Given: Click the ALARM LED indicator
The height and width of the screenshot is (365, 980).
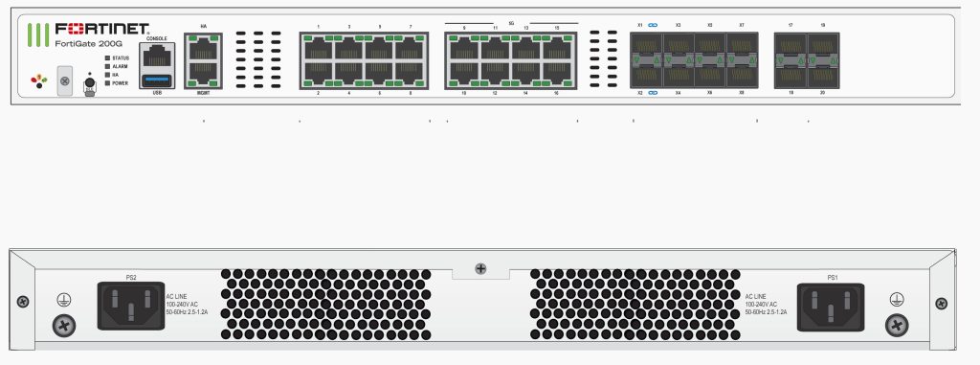Looking at the screenshot, I should 107,66.
